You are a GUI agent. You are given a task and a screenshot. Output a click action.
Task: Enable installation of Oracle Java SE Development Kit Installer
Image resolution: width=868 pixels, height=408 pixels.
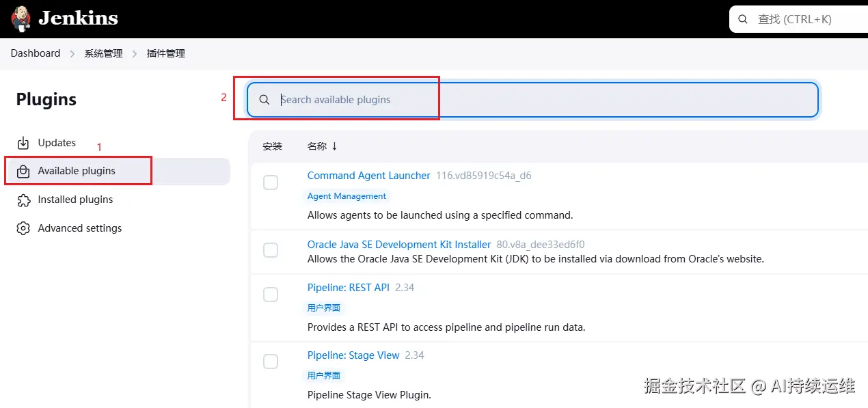coord(271,251)
